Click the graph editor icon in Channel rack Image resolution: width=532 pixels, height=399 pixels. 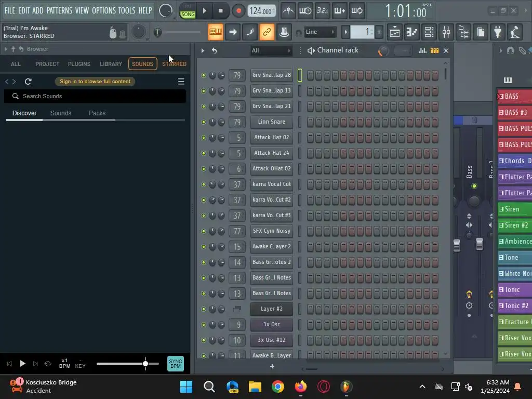[422, 50]
